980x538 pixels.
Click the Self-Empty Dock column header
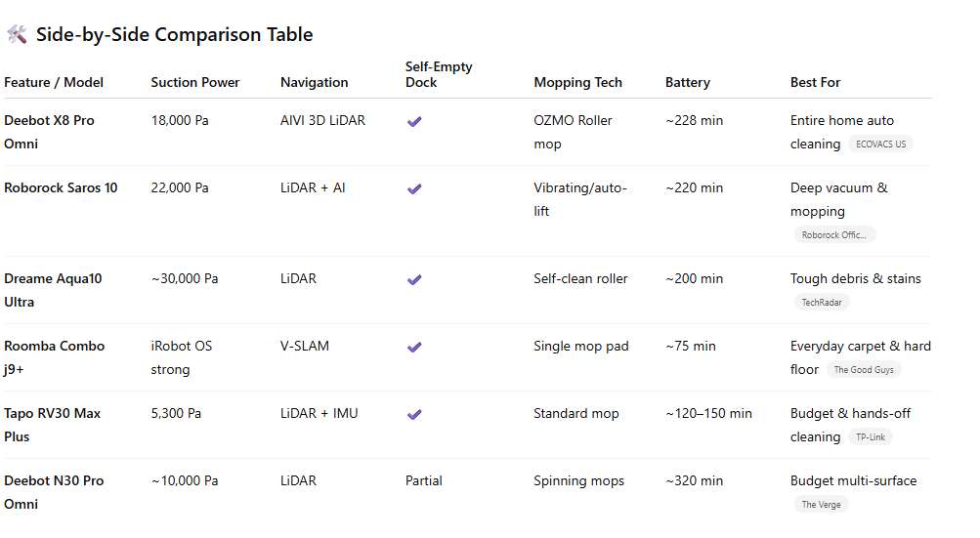[439, 74]
